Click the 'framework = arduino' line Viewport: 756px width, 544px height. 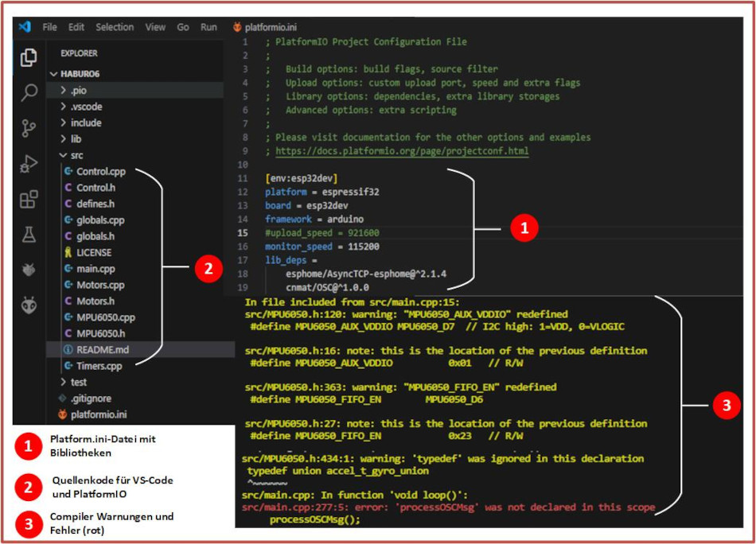[x=314, y=220]
